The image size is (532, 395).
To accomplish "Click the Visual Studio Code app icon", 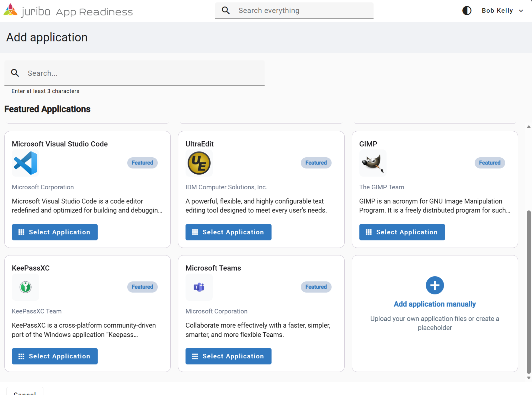I will pyautogui.click(x=26, y=163).
